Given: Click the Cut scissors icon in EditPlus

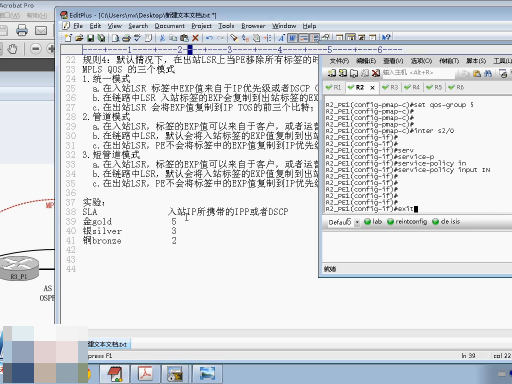Looking at the screenshot, I should (162, 38).
